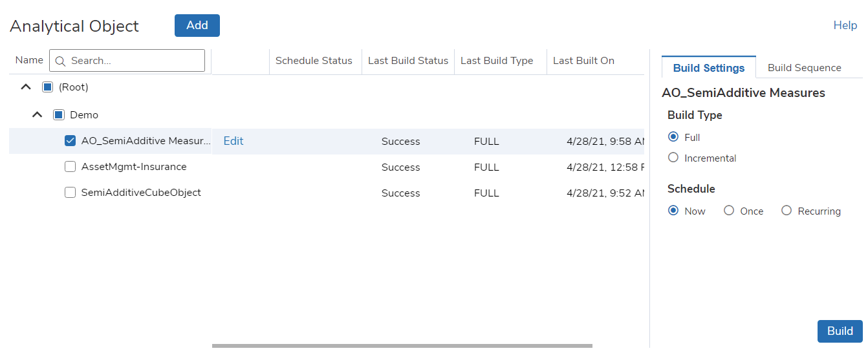Select the Full build type
Viewport: 868px width, 353px height.
(673, 137)
